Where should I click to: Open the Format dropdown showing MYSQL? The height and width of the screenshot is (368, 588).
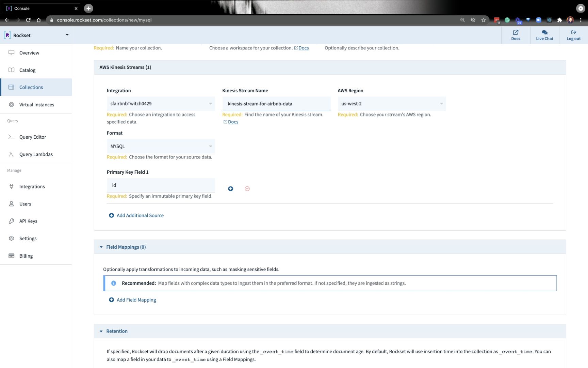pos(161,146)
